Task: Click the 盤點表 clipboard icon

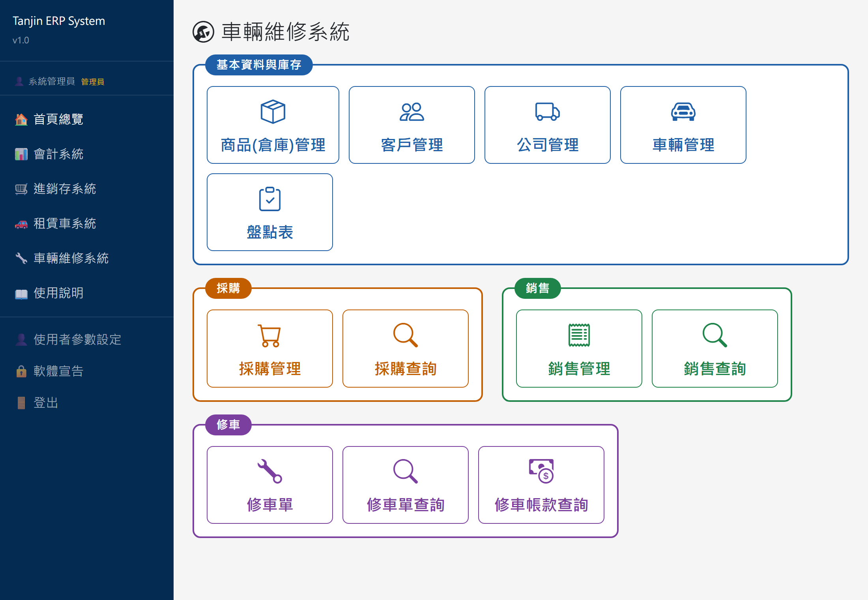Action: coord(270,199)
